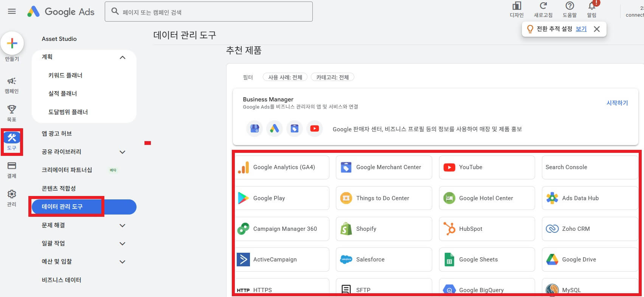Click the Google Drive icon
Screen dimensions: 644x297
[x=552, y=260]
